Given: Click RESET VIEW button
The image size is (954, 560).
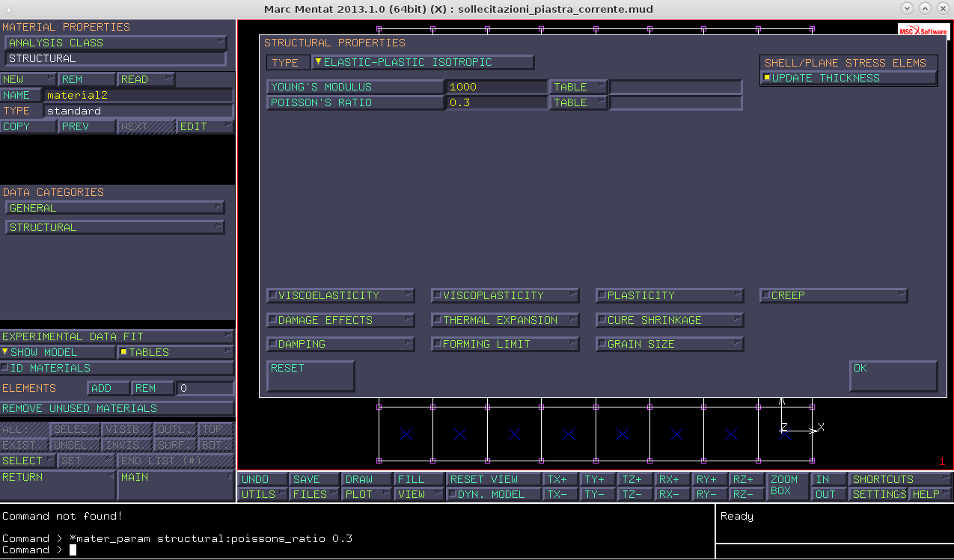Looking at the screenshot, I should tap(495, 479).
